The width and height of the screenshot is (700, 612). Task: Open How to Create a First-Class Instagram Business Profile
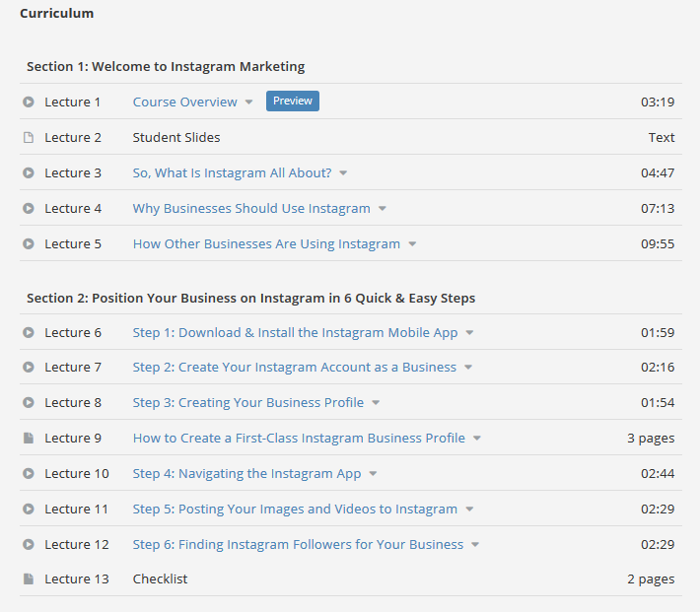[299, 438]
